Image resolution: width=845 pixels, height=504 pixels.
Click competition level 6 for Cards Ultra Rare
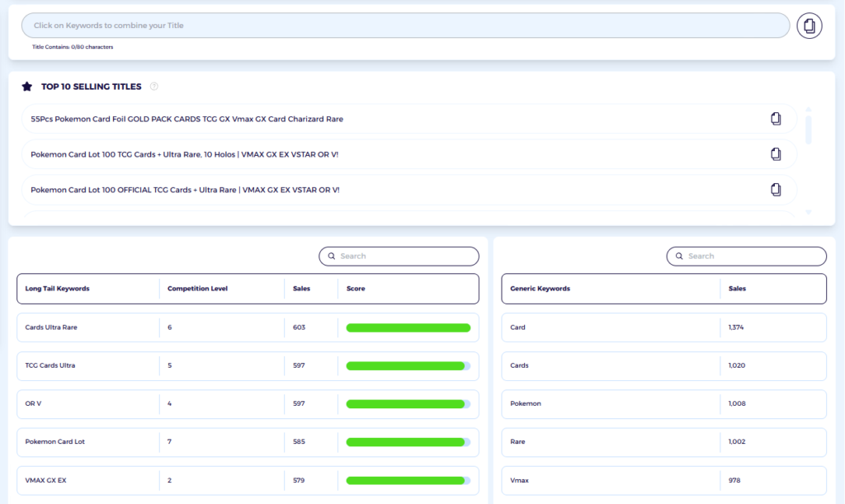point(170,327)
